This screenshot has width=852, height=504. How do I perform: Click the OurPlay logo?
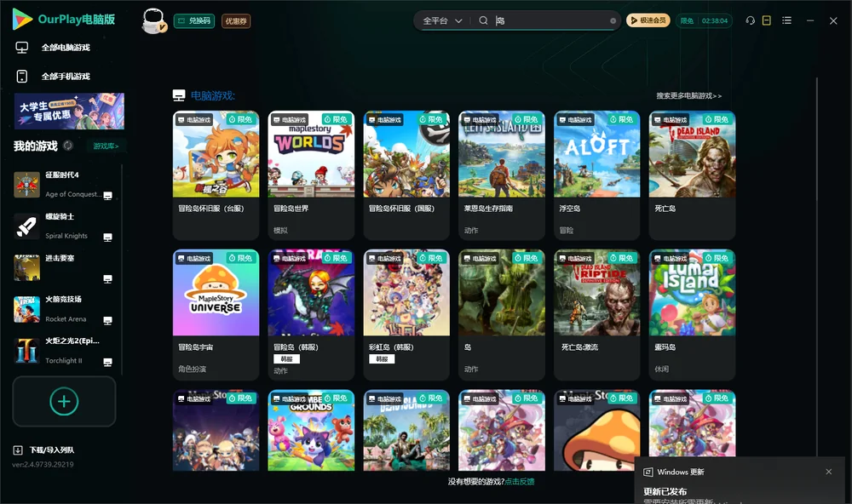tap(64, 20)
